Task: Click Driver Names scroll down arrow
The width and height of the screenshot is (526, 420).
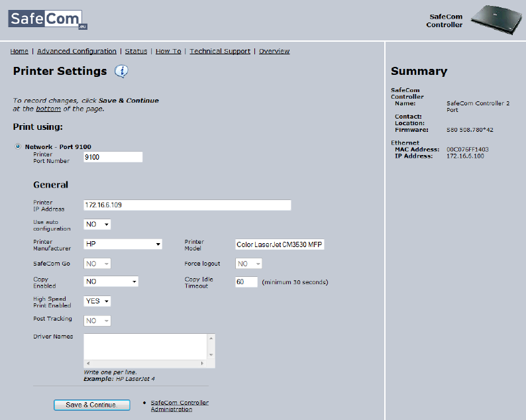Action: (x=211, y=355)
